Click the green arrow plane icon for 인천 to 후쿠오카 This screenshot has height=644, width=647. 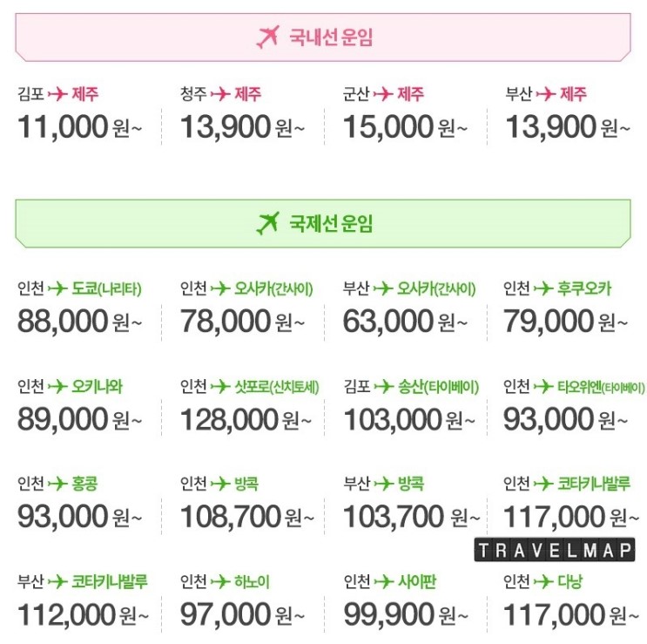[543, 288]
